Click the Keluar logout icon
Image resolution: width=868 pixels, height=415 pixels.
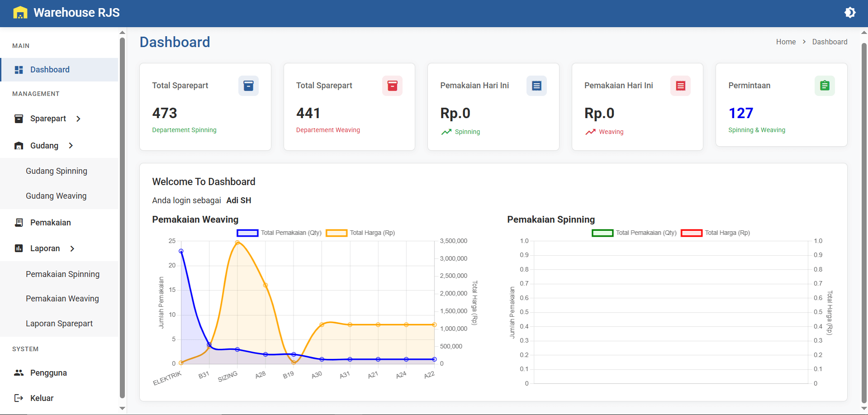coord(19,398)
